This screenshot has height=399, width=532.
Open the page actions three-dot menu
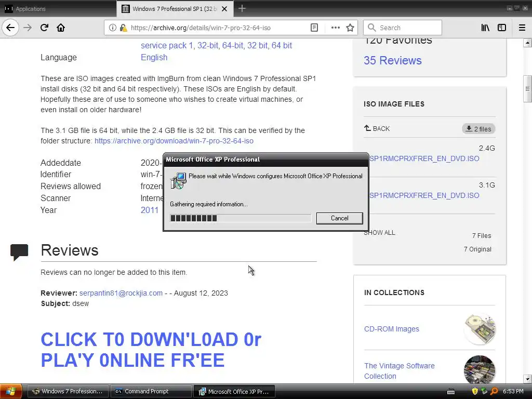click(335, 28)
